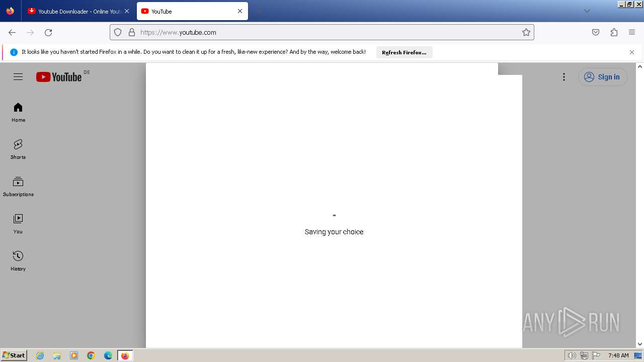
Task: Select the Firefox taskbar button
Action: click(125, 355)
